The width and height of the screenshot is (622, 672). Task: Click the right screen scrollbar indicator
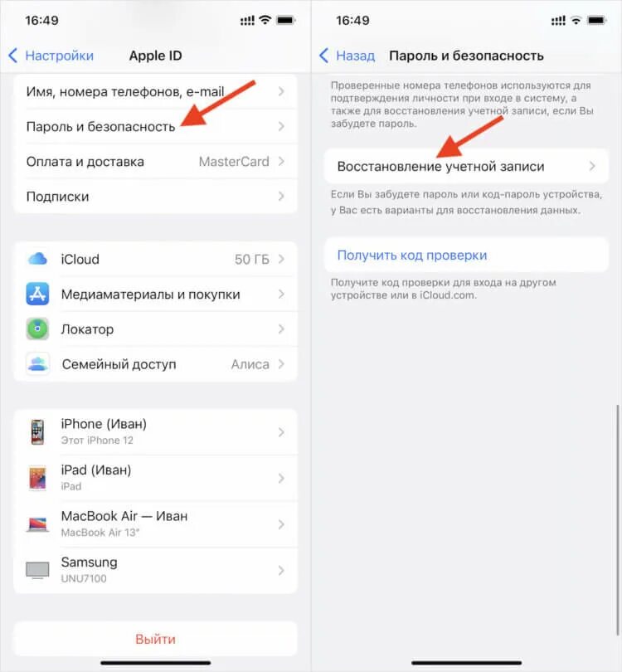coord(618,520)
